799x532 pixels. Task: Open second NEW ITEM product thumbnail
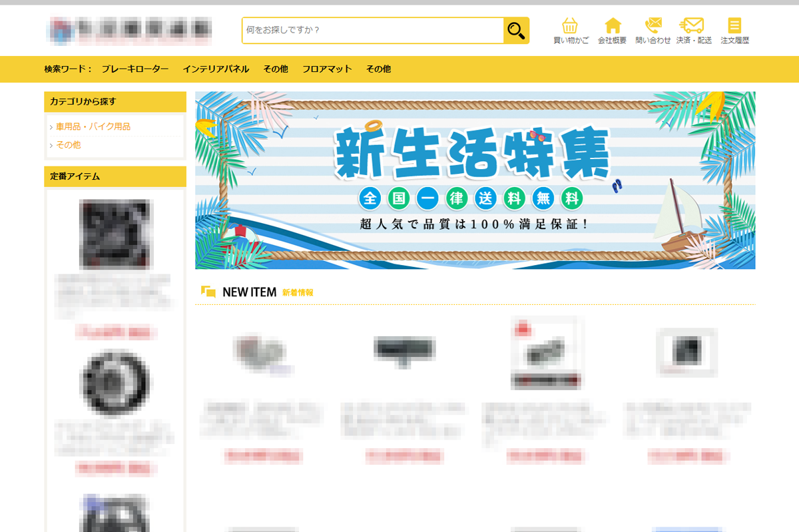click(x=404, y=351)
